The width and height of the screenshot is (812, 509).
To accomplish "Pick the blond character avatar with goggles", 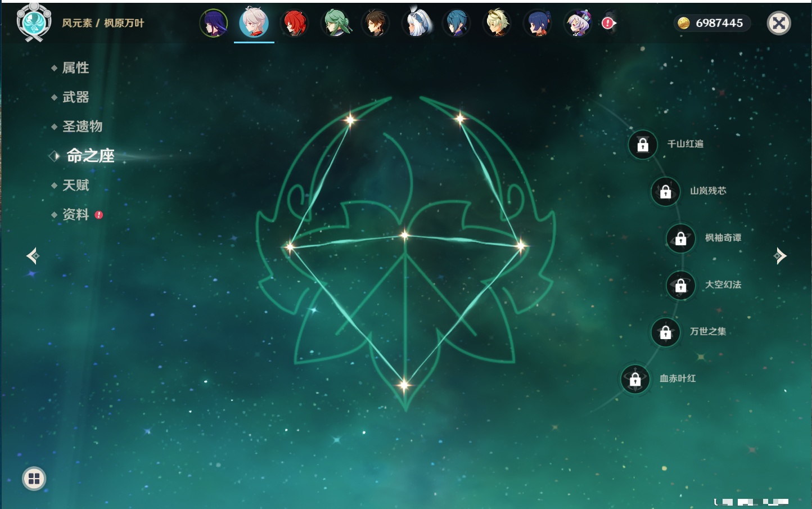I will [x=497, y=23].
